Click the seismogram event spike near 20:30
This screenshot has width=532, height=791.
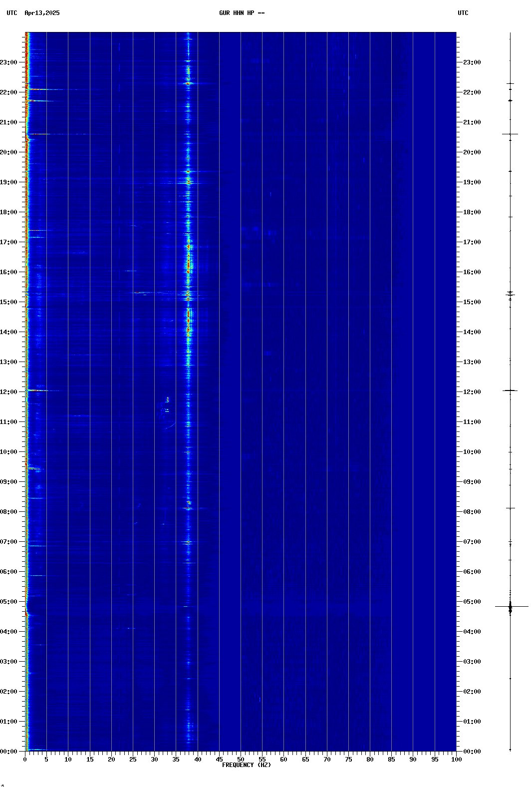[510, 134]
